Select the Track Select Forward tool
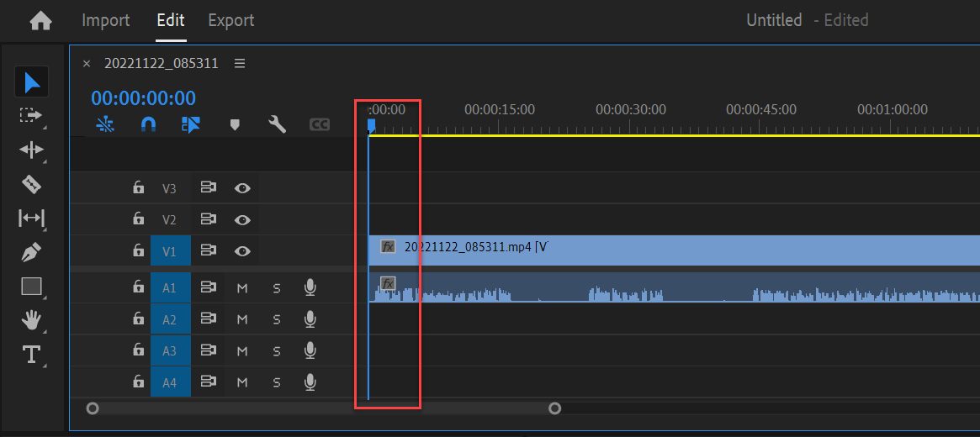Screen dimensions: 980x437 pyautogui.click(x=30, y=115)
